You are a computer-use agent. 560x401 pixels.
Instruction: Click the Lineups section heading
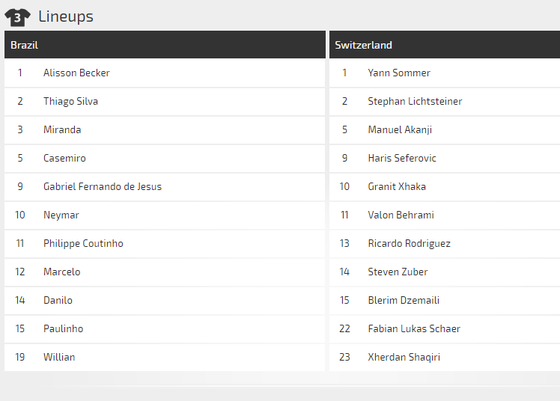pyautogui.click(x=66, y=17)
